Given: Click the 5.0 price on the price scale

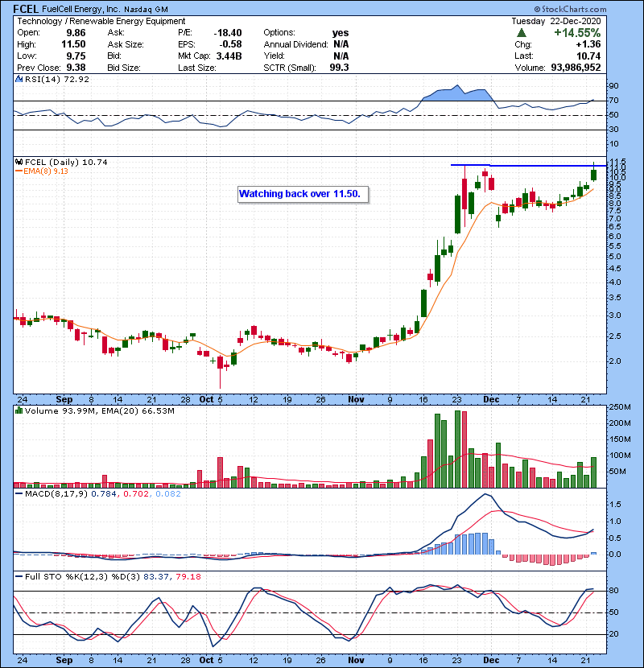Looking at the screenshot, I should click(614, 257).
